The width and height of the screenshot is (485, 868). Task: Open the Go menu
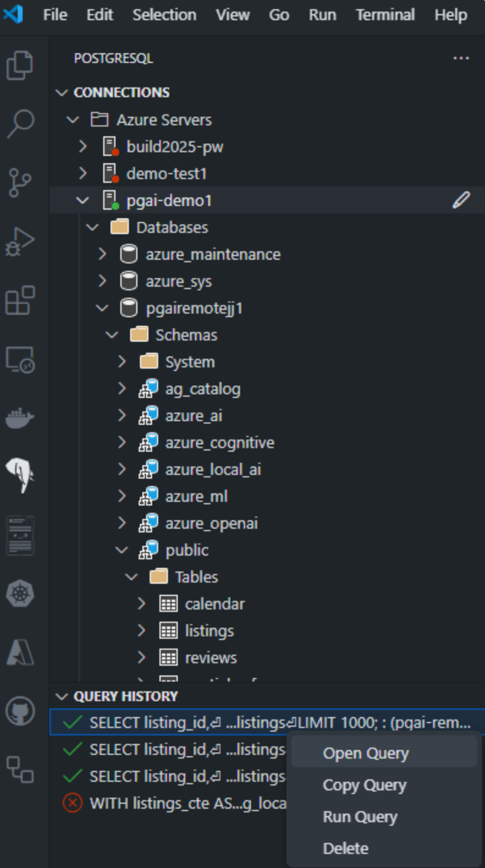[279, 15]
